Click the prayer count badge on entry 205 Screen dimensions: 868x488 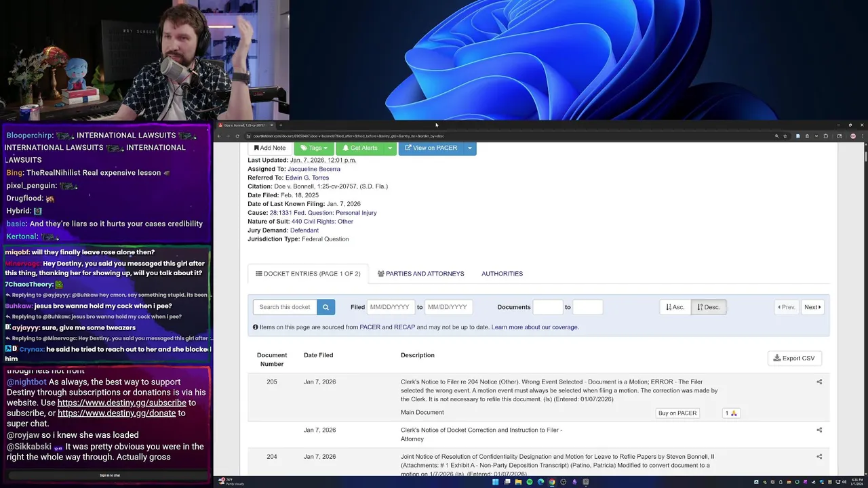click(x=731, y=413)
